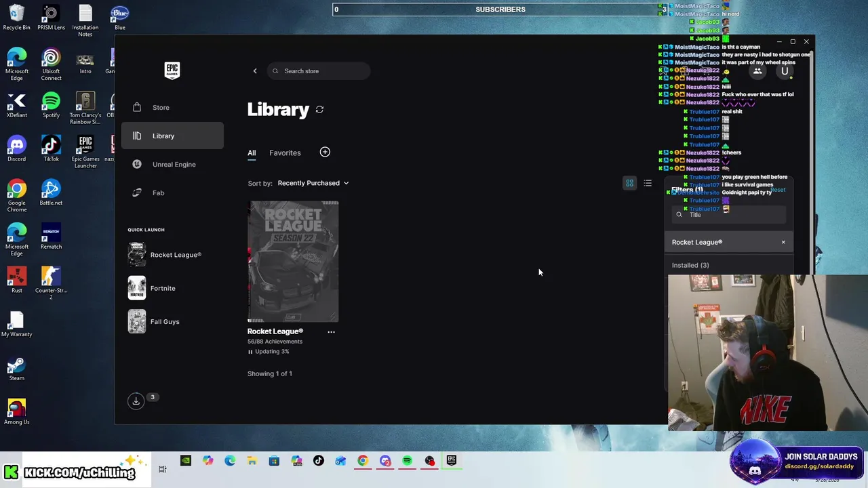Viewport: 868px width, 488px height.
Task: Click the 56/88 Achievements text
Action: coord(275,342)
